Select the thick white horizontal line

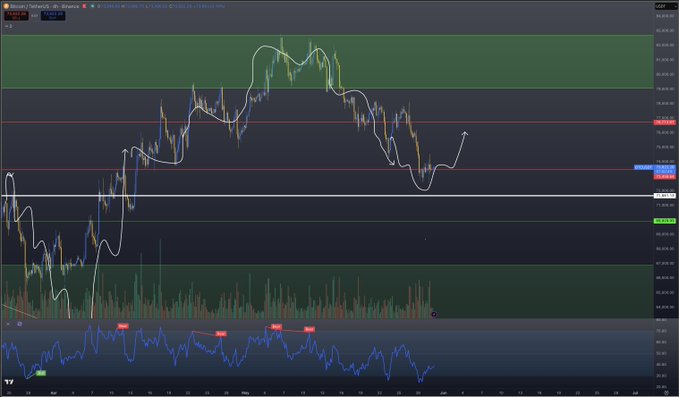click(x=327, y=196)
